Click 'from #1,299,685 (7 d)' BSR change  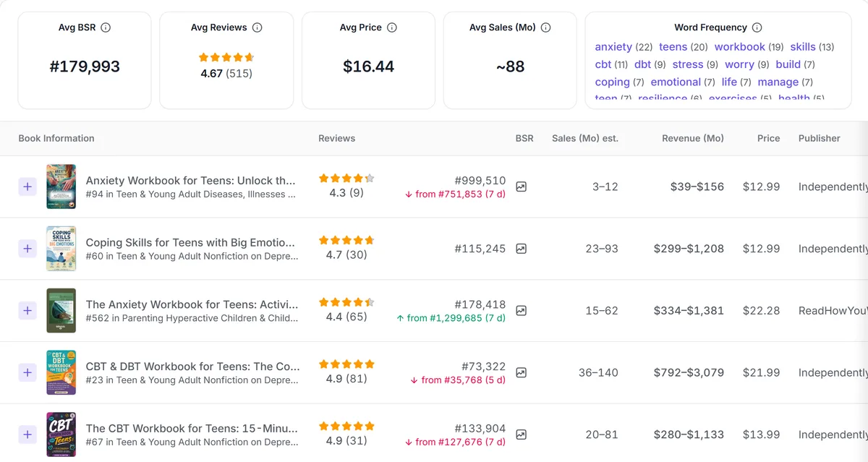451,318
